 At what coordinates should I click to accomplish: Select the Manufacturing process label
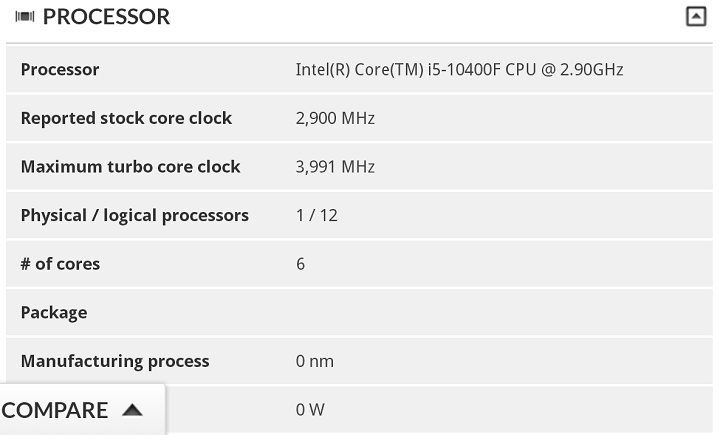coord(115,361)
